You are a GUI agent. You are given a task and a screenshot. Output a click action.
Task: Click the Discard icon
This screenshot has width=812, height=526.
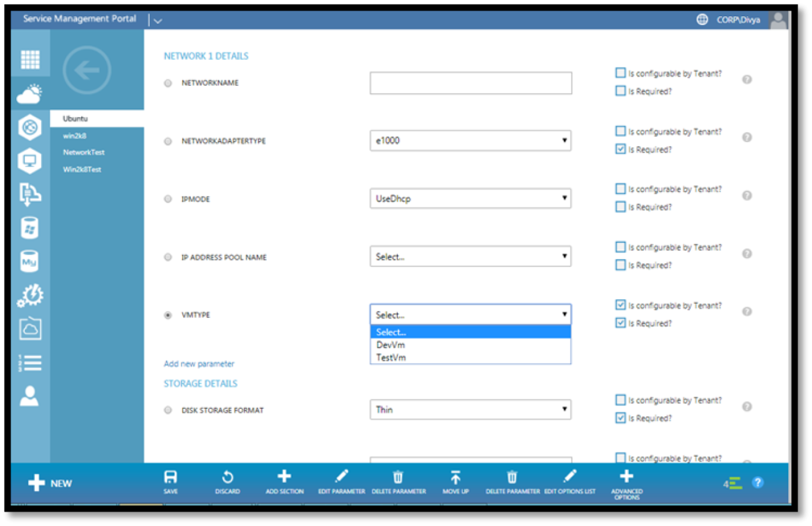227,478
